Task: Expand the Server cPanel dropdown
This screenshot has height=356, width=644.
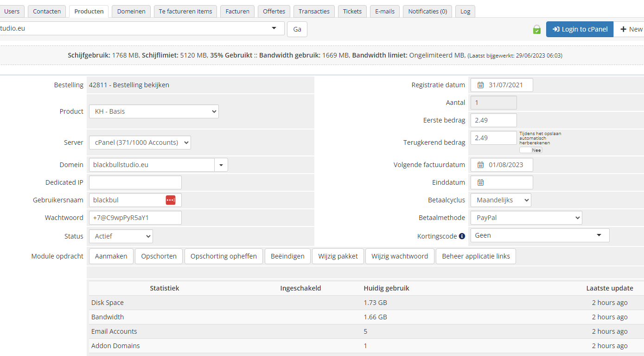Action: (140, 142)
